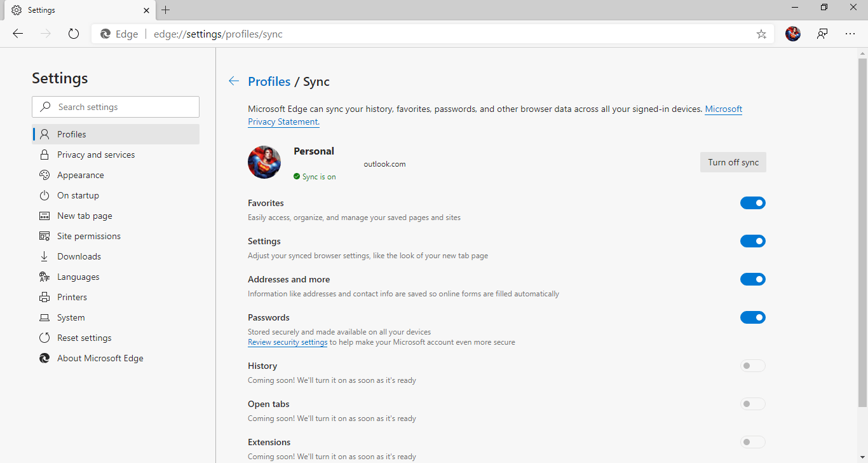
Task: Click the back arrow beside Profiles / Sync
Action: click(234, 81)
